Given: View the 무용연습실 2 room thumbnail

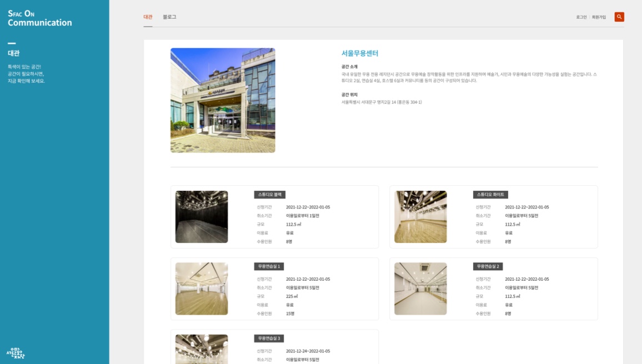Looking at the screenshot, I should pos(420,289).
